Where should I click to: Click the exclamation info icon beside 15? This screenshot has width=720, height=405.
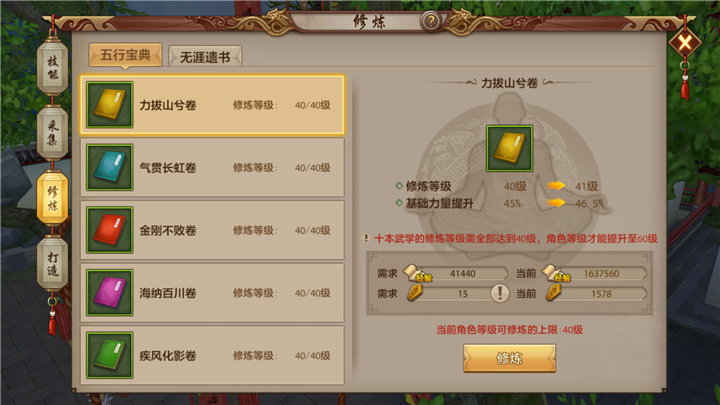(x=500, y=293)
